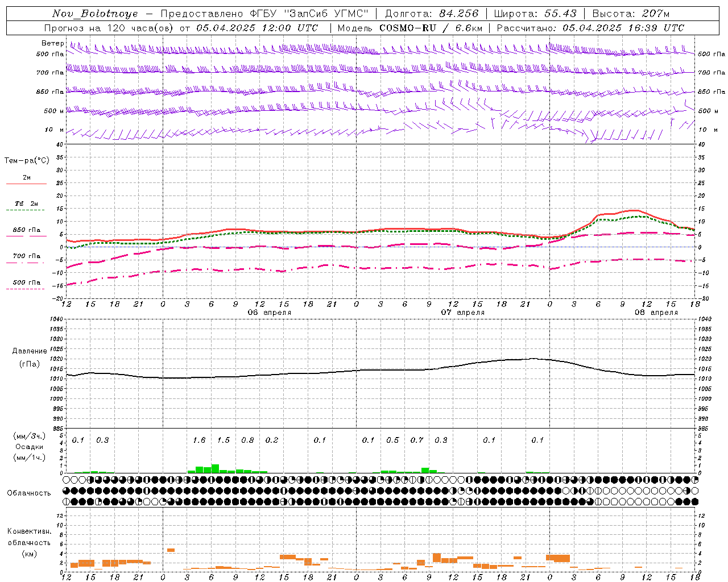
Task: Click the line sample under "Td 2м" legend
Action: coord(27,210)
